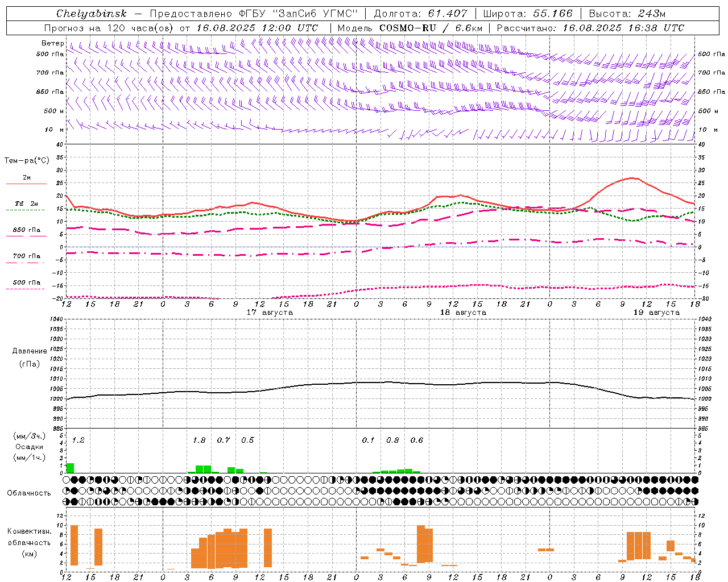
Task: Click the Прогноз на 120 часа(ов) text
Action: [x=110, y=28]
